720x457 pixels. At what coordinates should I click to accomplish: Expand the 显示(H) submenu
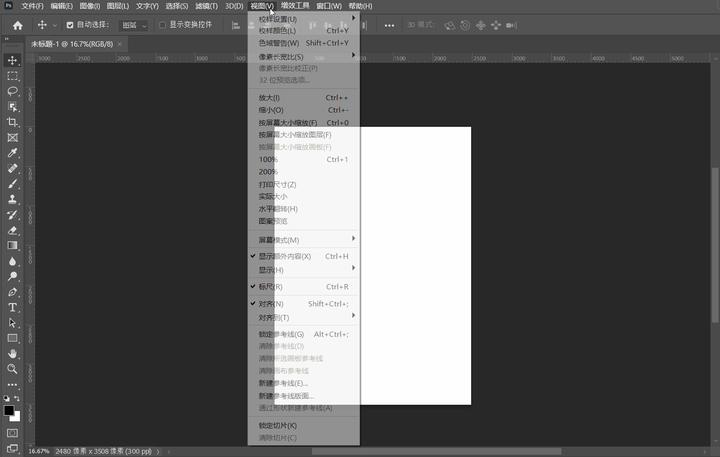click(304, 270)
